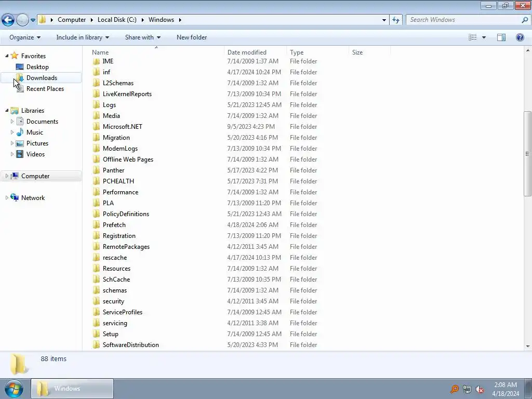Select the ModemLogs folder icon
The width and height of the screenshot is (532, 399).
96,148
